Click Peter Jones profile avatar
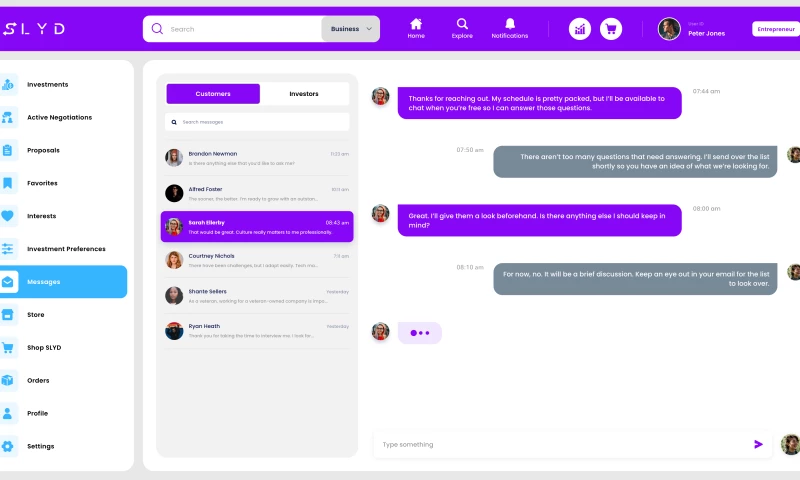Screen dimensions: 800x480 pos(669,29)
